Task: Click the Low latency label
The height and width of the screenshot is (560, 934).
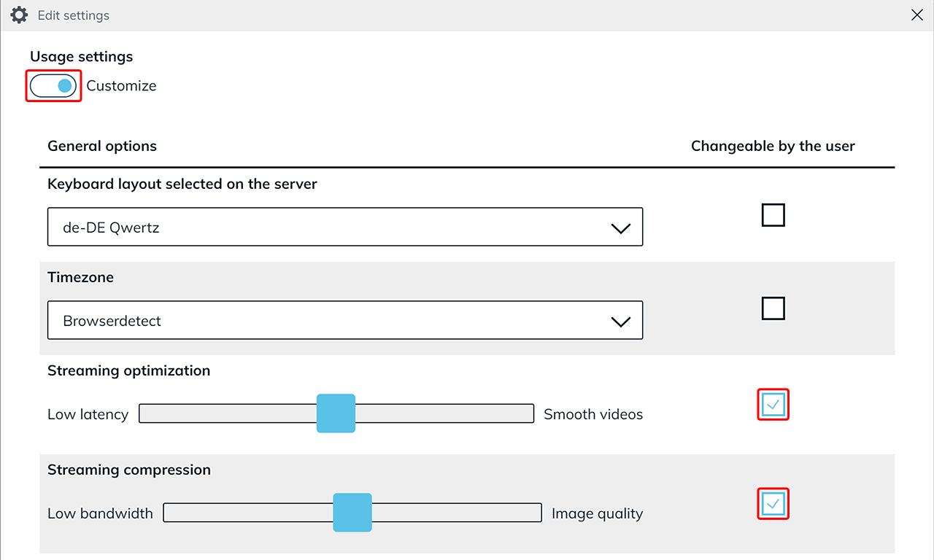Action: [88, 414]
